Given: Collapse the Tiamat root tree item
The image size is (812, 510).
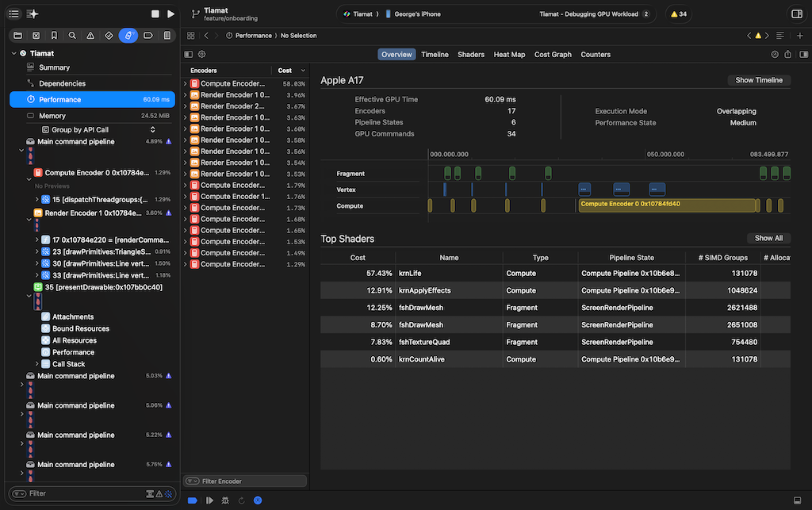Looking at the screenshot, I should click(13, 53).
